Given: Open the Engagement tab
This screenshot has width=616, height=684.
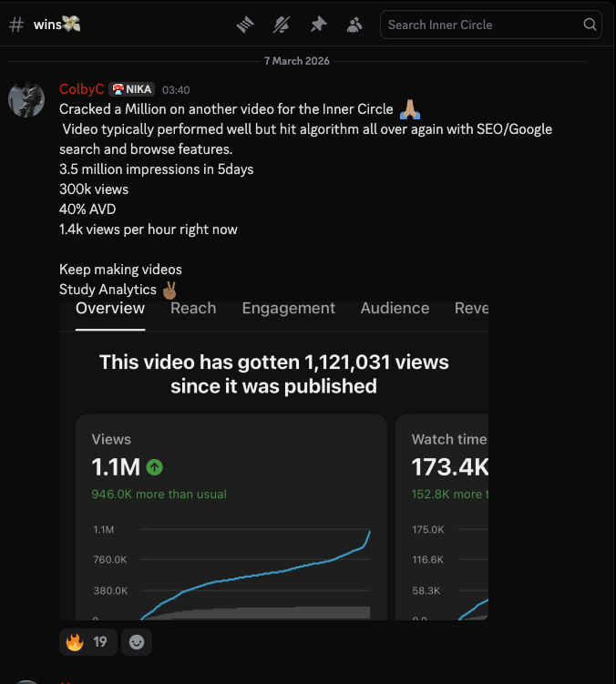Looking at the screenshot, I should 288,308.
